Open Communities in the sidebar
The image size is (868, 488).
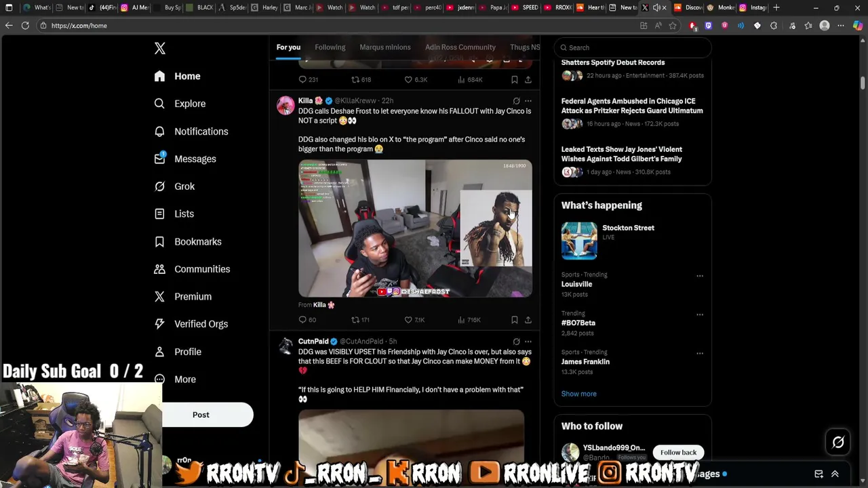coord(192,269)
